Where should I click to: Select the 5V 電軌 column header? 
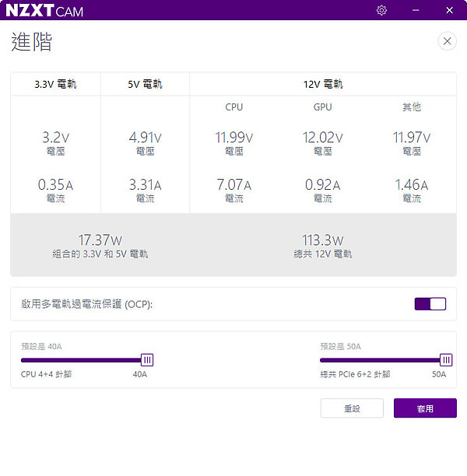click(x=145, y=84)
